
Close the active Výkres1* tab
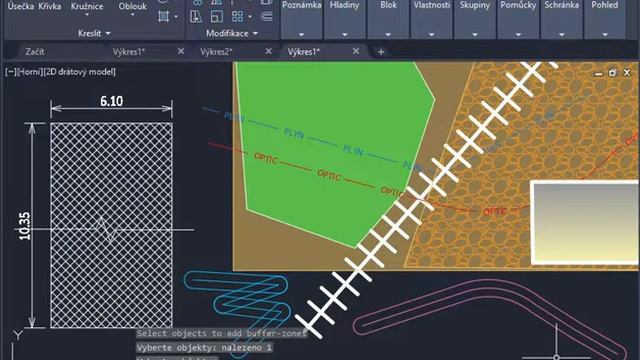(x=356, y=51)
